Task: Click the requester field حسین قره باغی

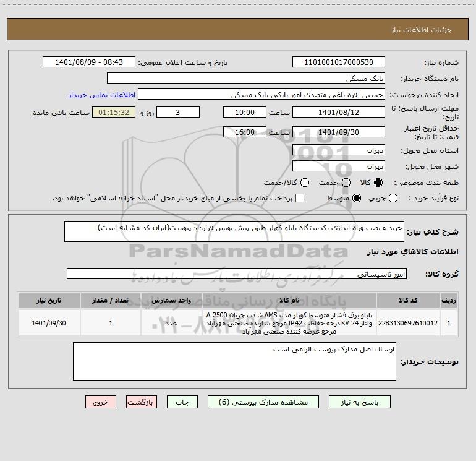Action: pos(261,94)
